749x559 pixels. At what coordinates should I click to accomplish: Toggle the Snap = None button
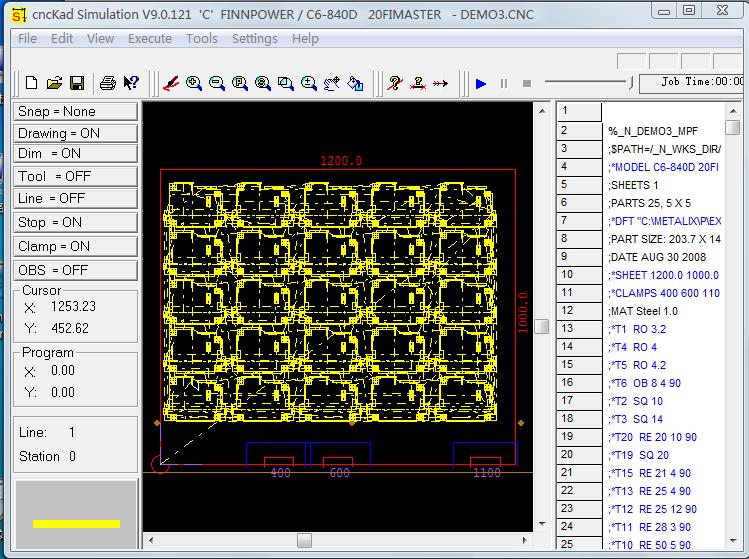75,111
